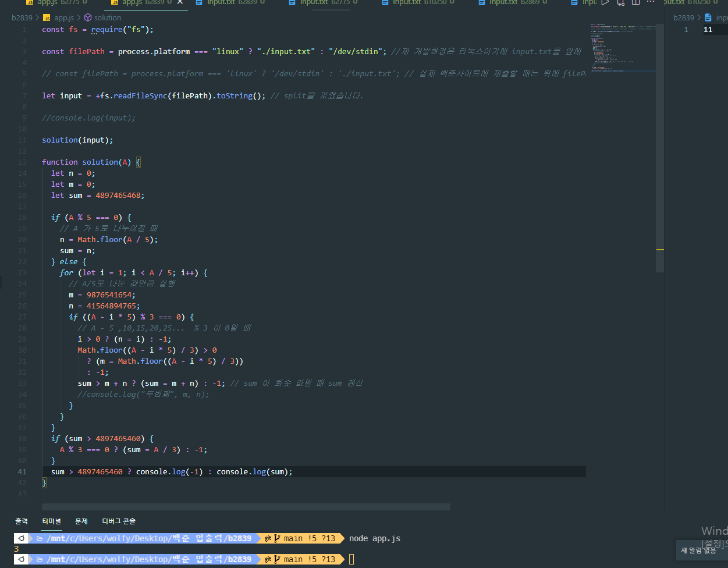Screen dimensions: 728x568
Task: Click the for loop header on line 23
Action: [x=133, y=272]
